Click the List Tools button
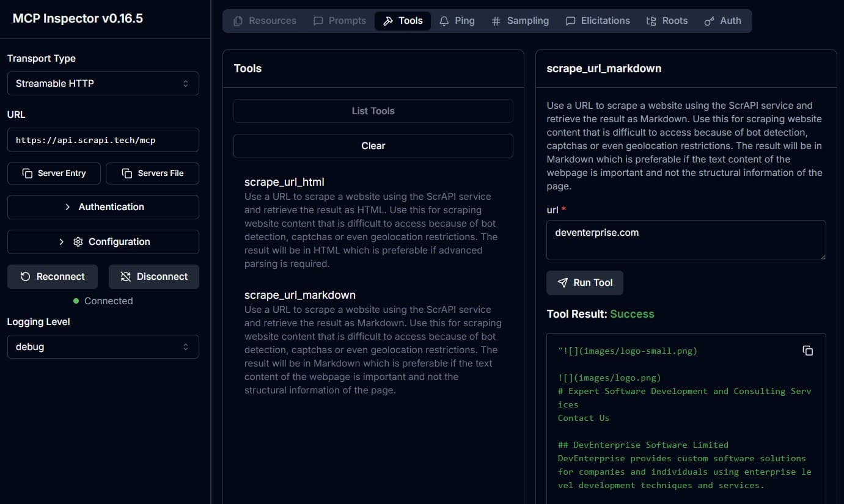Image resolution: width=844 pixels, height=504 pixels. pos(373,111)
